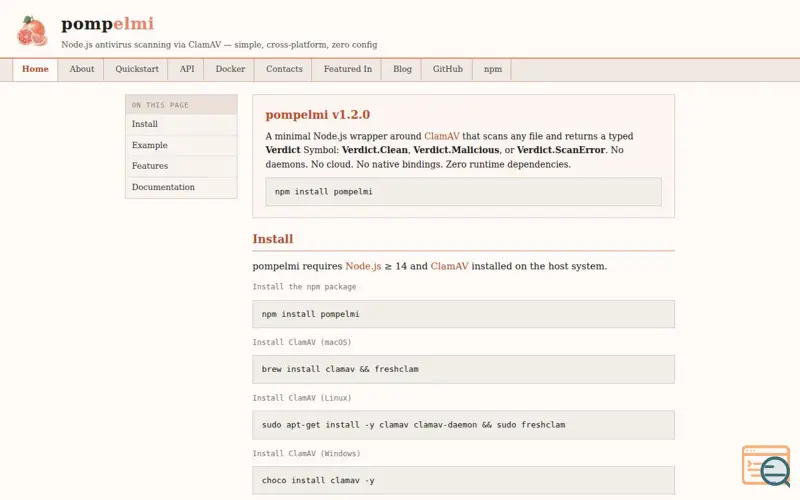Screen dimensions: 800x500
Task: Click the 'ON THIS PAGE' sidebar header
Action: (x=181, y=105)
